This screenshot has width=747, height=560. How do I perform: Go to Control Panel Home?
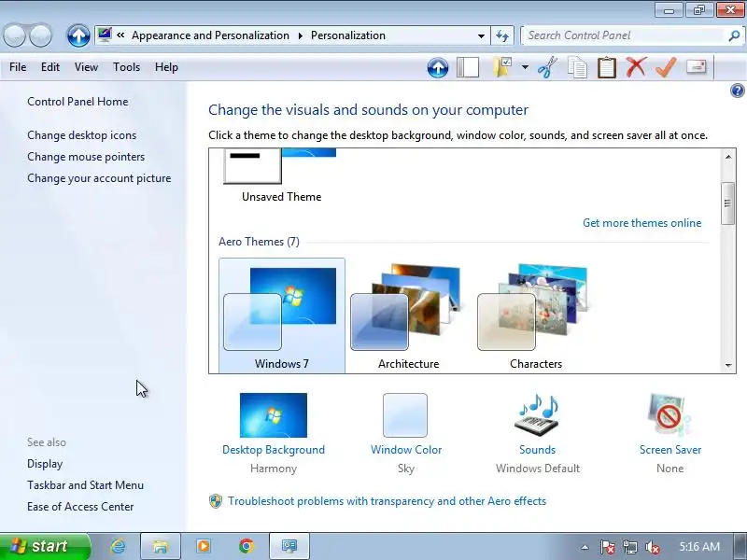(x=78, y=102)
